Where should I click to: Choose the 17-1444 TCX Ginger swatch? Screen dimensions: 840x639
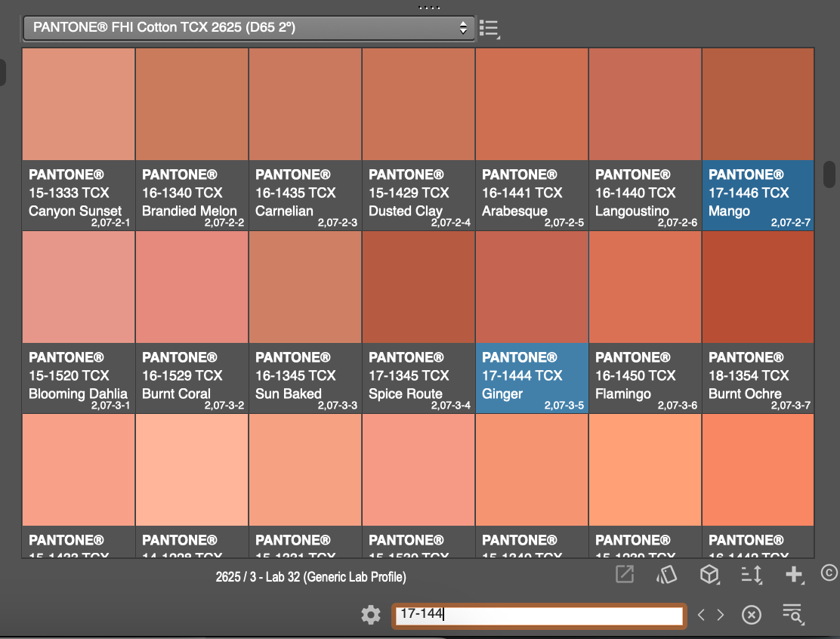532,287
